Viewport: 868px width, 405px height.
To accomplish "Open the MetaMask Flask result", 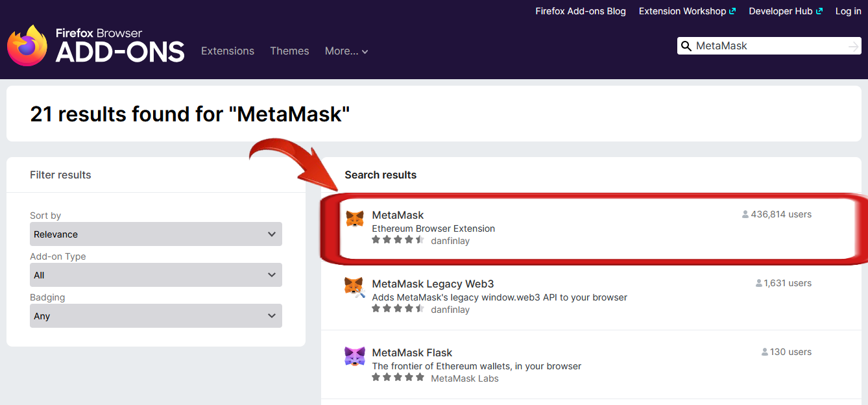I will [412, 352].
